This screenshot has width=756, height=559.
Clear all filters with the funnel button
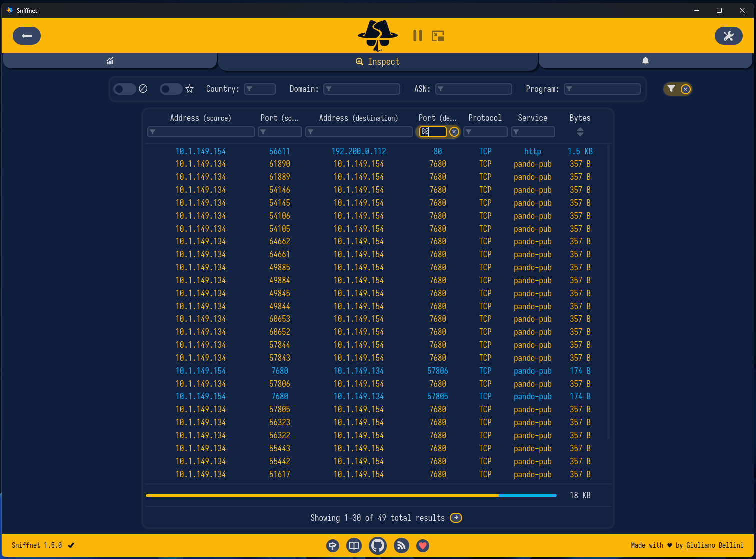pos(677,89)
